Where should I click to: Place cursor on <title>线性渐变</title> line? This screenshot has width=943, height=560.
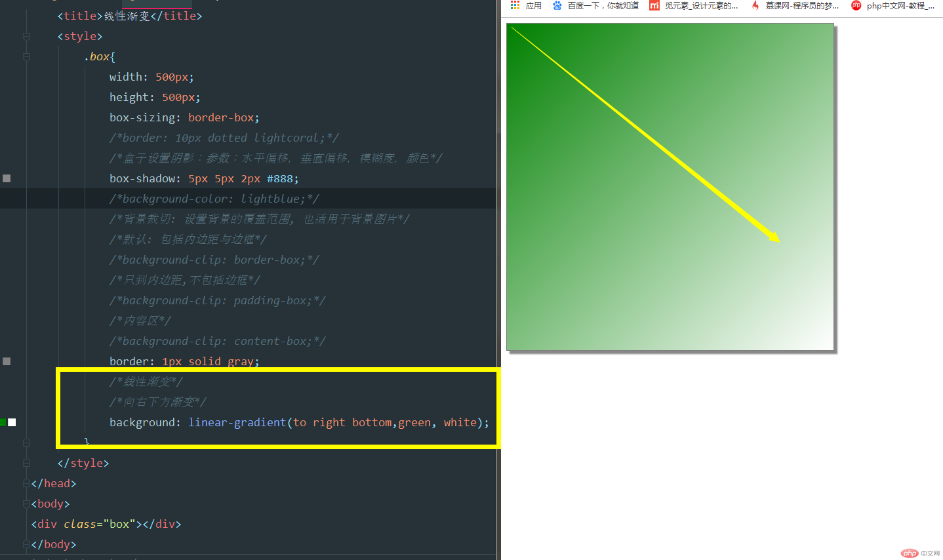pos(130,16)
